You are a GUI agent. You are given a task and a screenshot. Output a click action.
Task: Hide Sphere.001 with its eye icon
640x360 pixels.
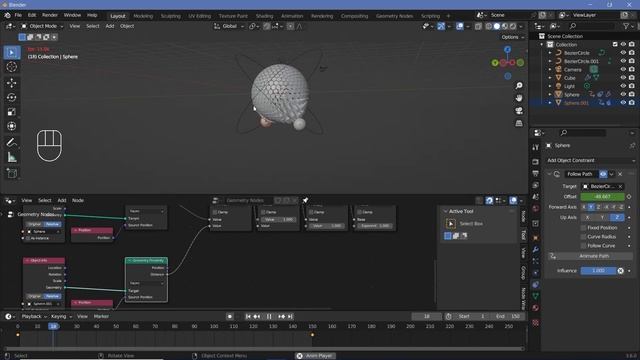click(x=623, y=103)
